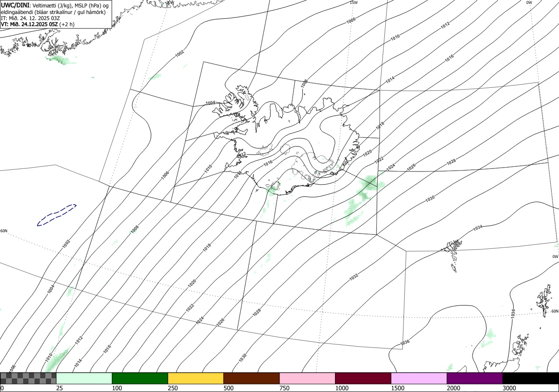Viewport: 559px width, 392px height.
Task: Click the legend value "1000"
Action: tap(342, 388)
